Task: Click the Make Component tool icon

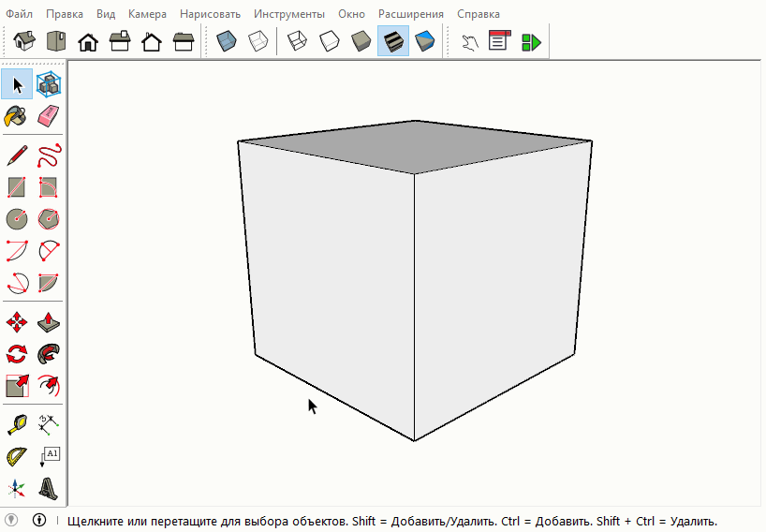Action: tap(49, 84)
